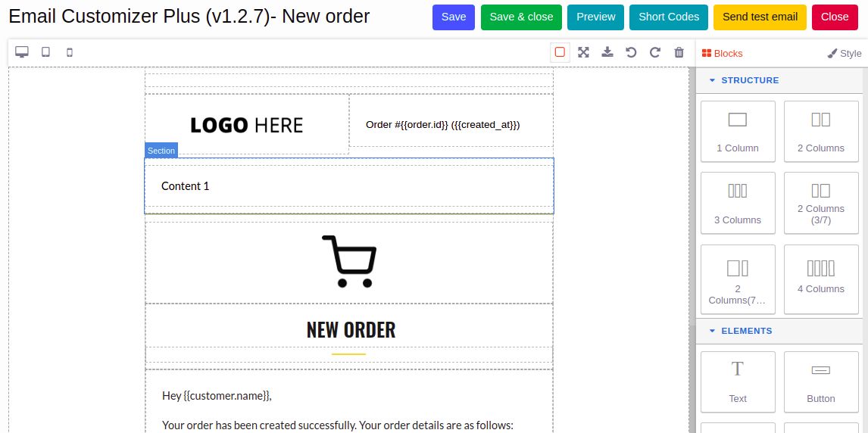Click the import/download template icon

pyautogui.click(x=607, y=52)
